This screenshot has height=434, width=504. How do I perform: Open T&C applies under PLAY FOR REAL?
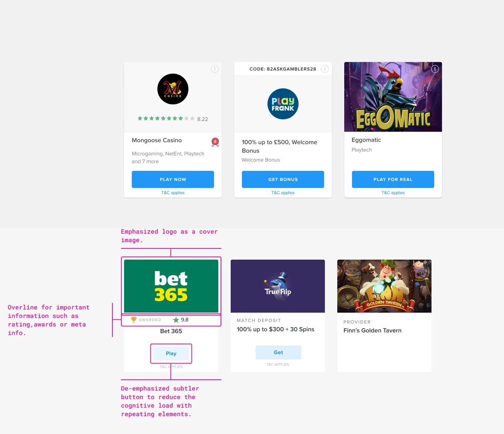point(393,193)
